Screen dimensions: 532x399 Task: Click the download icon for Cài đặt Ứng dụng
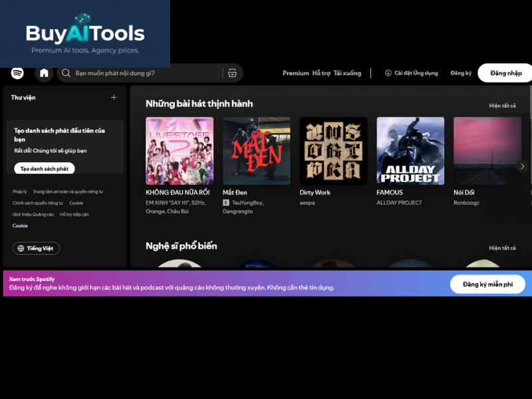pyautogui.click(x=388, y=73)
